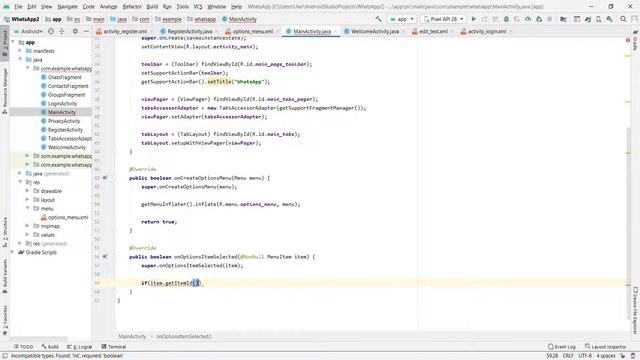
Task: Click the Project Structure icon in toolbar
Action: coord(563,19)
